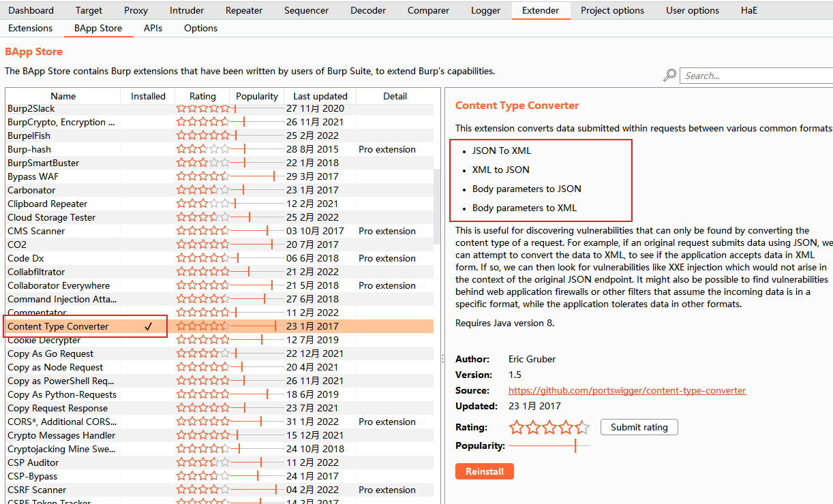The height and width of the screenshot is (504, 833).
Task: Click the 'Content Type Converter' detail heading
Action: pos(517,106)
